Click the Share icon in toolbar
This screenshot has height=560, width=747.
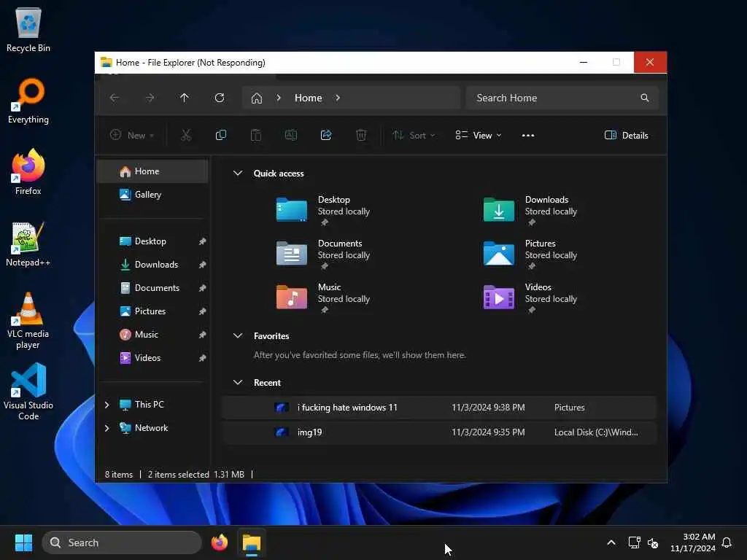point(326,135)
